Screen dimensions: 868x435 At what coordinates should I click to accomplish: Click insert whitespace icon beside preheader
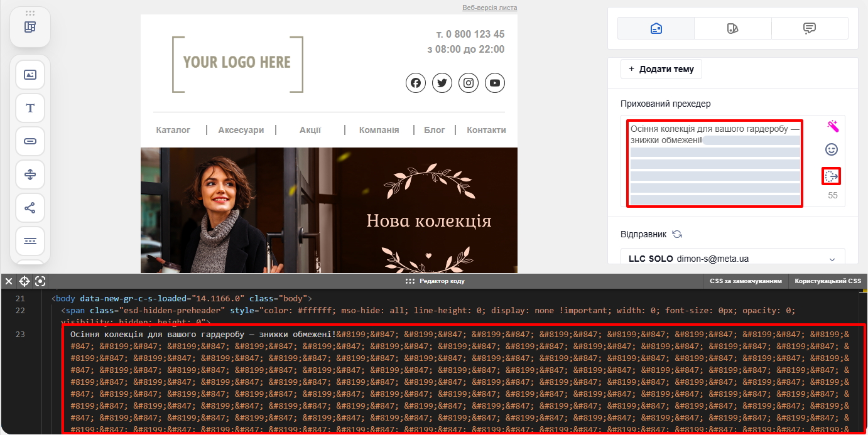[x=832, y=176]
